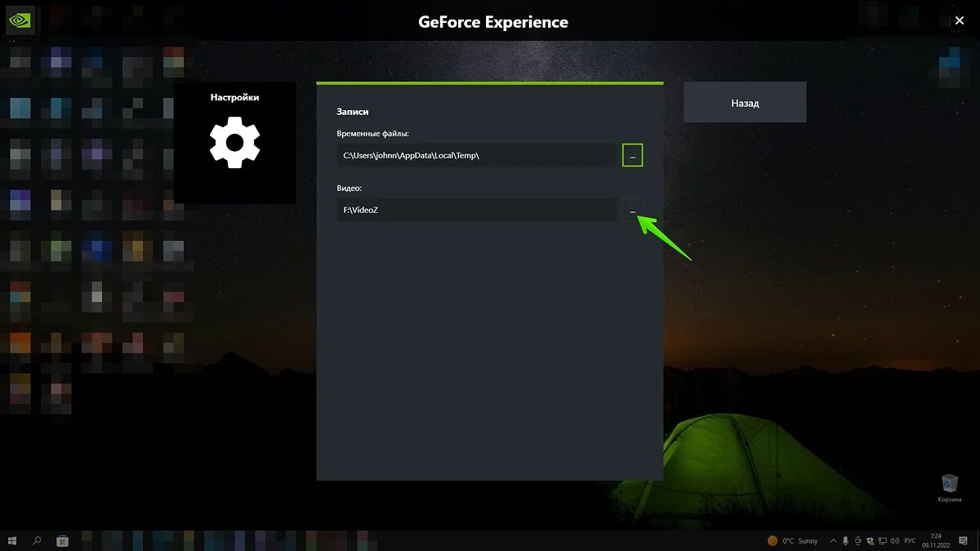Browse for the Видео save folder

[632, 211]
